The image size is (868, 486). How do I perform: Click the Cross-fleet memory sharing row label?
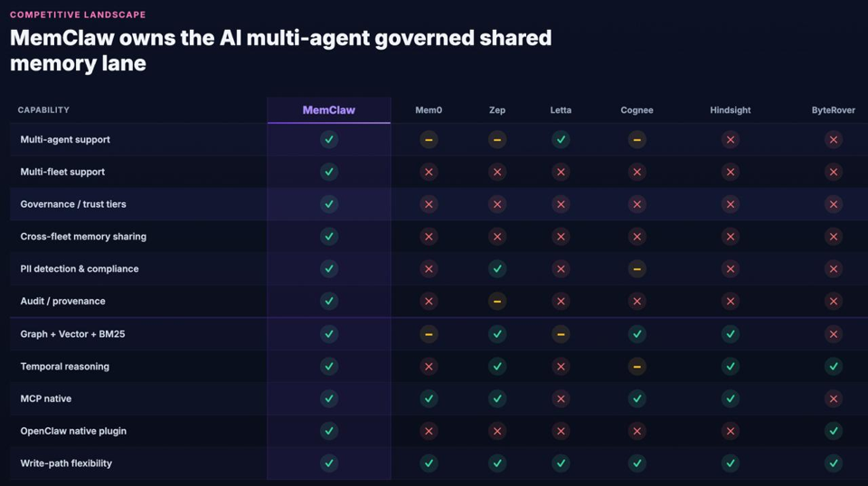tap(83, 237)
